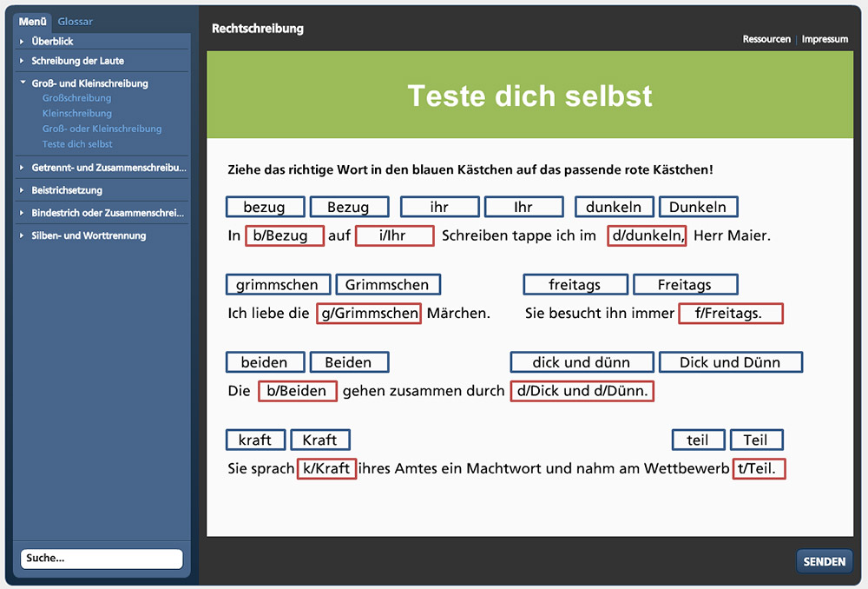This screenshot has width=868, height=589.
Task: Open Silben- und Worttrennung section
Action: (89, 235)
